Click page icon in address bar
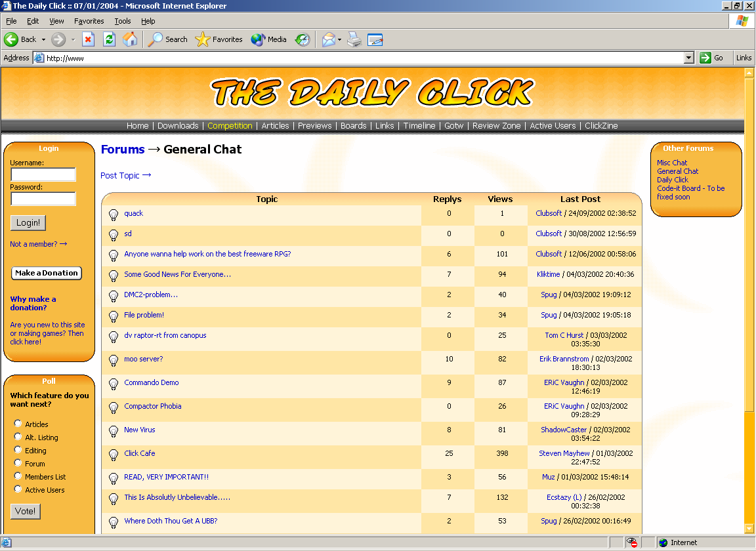This screenshot has width=756, height=551. coord(39,58)
